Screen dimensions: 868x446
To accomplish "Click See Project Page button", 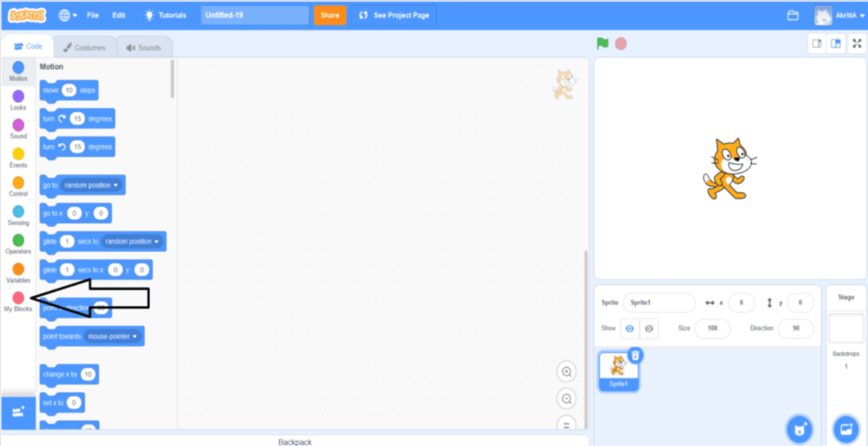I will click(393, 15).
